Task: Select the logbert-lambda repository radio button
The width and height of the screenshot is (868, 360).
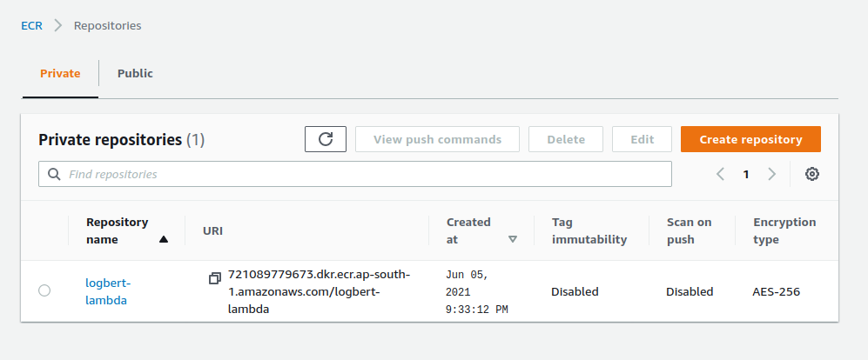Action: [44, 291]
